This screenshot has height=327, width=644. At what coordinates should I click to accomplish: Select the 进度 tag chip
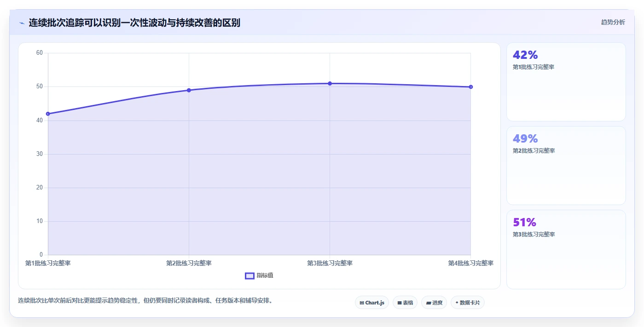click(434, 303)
